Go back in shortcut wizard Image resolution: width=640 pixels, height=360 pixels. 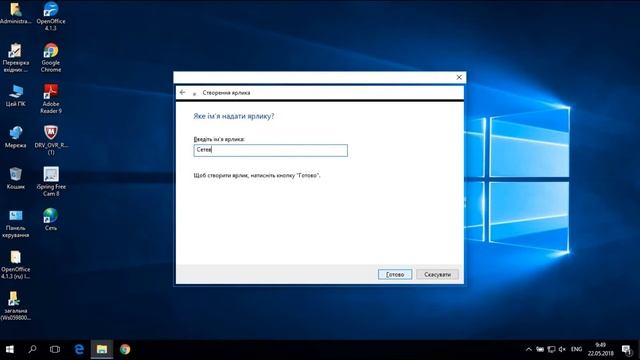[182, 93]
